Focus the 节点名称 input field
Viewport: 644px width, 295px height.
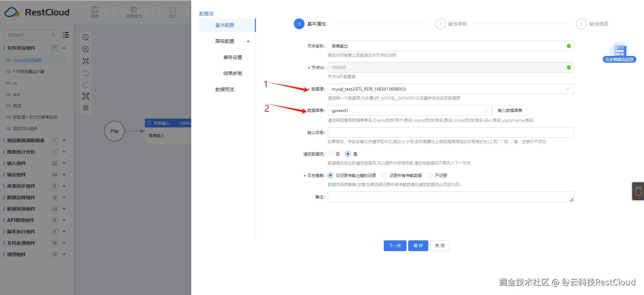coord(451,46)
